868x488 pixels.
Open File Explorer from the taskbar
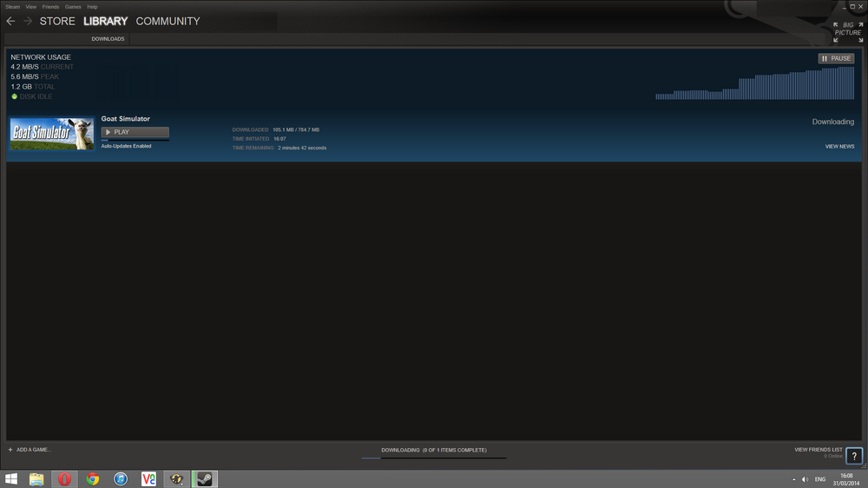click(36, 479)
